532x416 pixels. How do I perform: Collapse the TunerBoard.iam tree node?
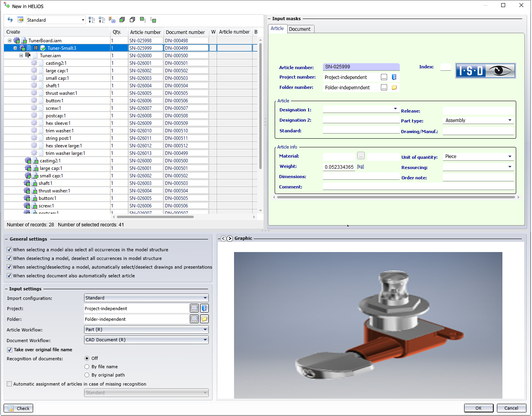point(9,40)
